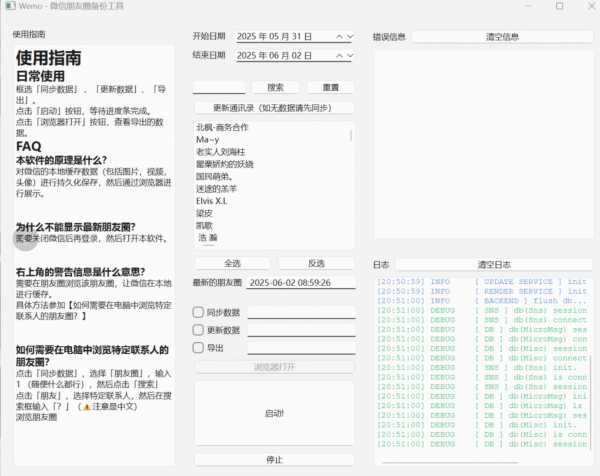
Task: Click the large 启动! button
Action: click(x=274, y=413)
